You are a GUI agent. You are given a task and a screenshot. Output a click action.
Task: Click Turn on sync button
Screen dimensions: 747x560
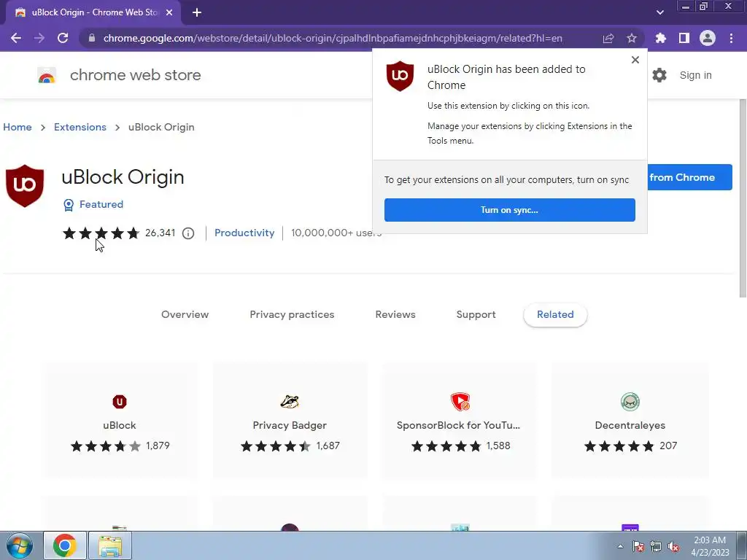coord(510,210)
